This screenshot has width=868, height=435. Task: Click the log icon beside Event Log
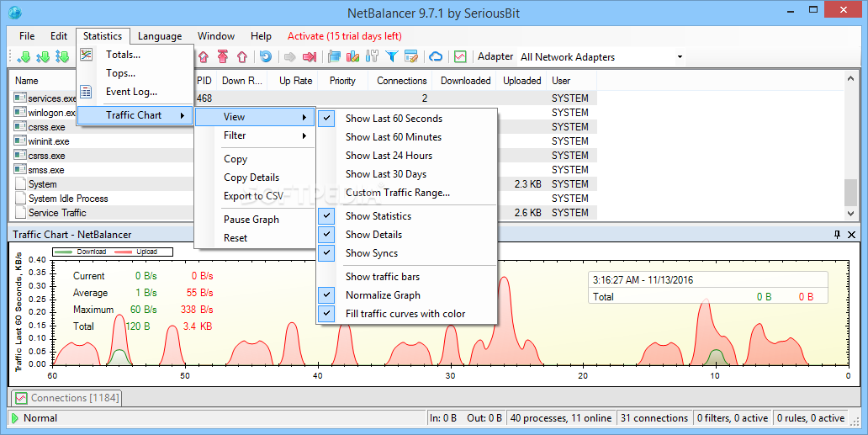click(86, 92)
